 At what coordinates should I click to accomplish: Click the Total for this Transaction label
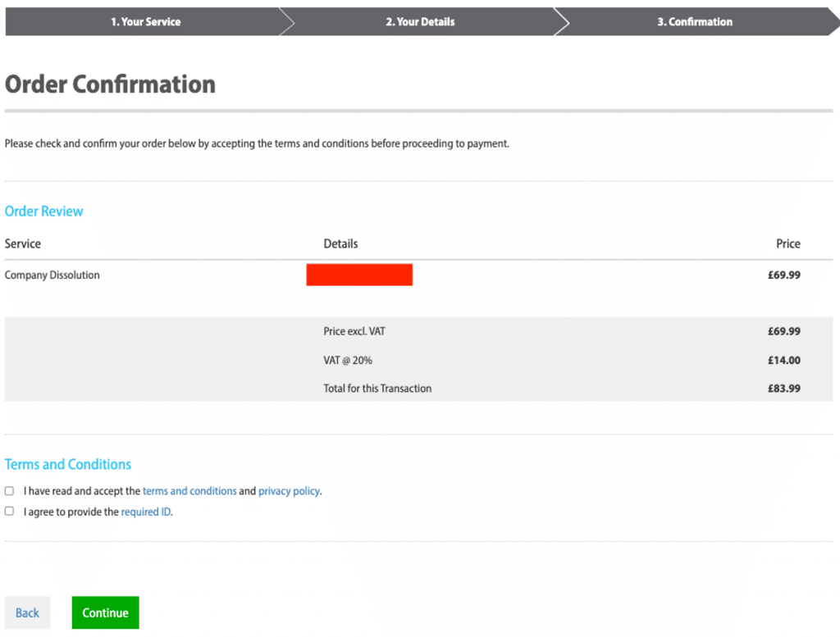pos(377,389)
